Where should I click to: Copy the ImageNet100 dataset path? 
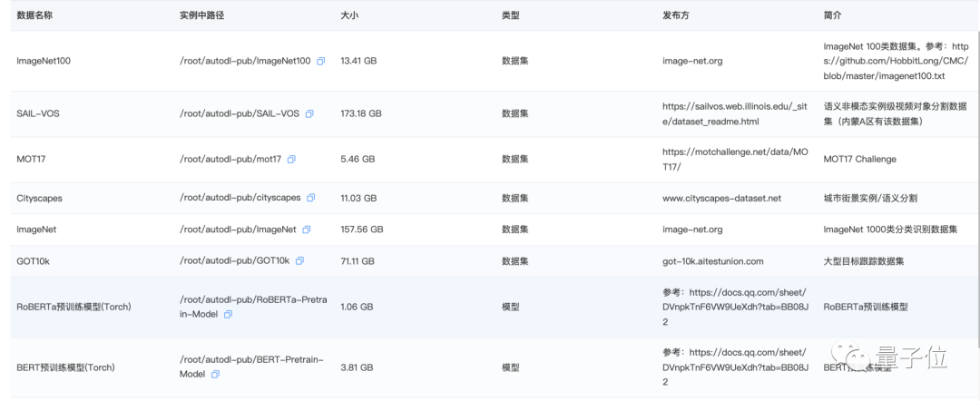pos(320,62)
